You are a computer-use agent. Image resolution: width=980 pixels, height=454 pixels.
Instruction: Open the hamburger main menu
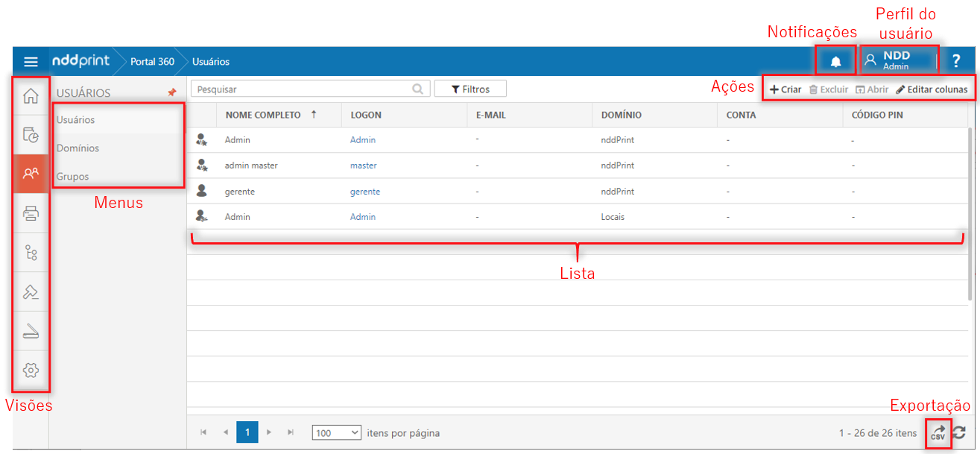31,62
